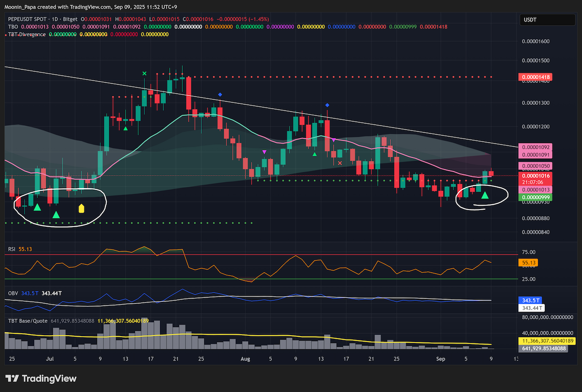Viewport: 582px width, 392px height.
Task: Select the orange 55.13 RSI value tag
Action: click(x=528, y=262)
